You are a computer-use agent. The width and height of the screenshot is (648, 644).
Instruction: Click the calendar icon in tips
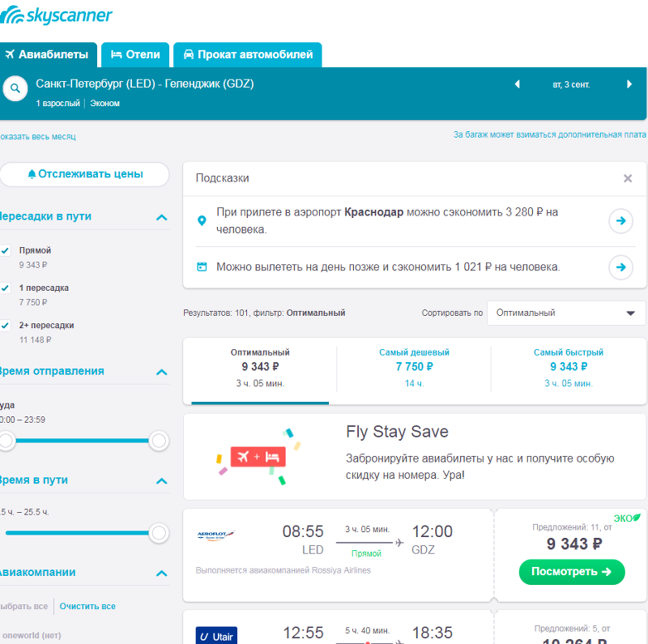click(x=202, y=267)
